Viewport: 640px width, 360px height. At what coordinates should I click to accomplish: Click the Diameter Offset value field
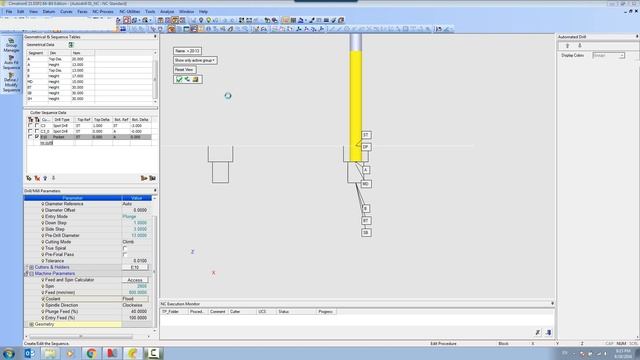136,210
